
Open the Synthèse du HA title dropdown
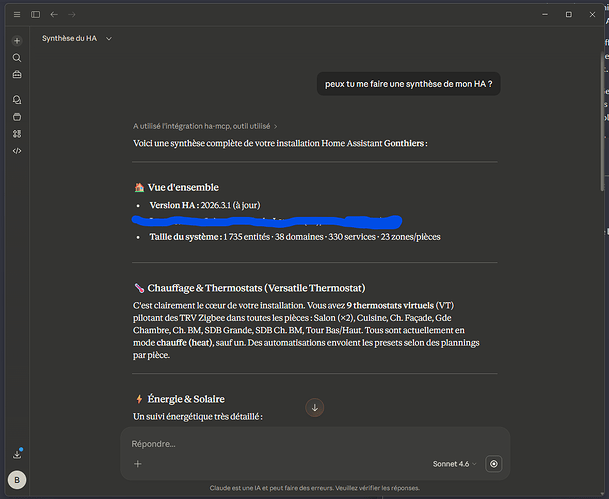[77, 38]
